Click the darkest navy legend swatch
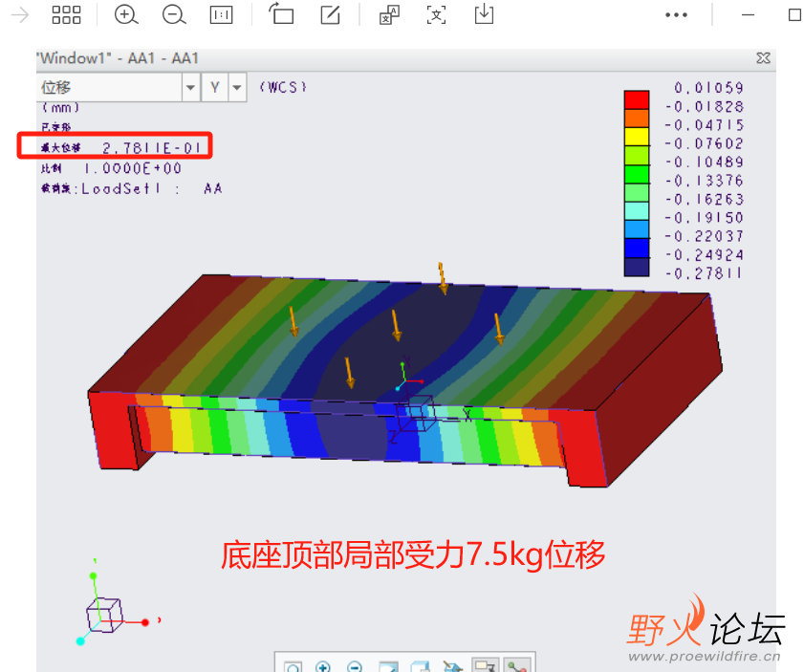Viewport: 804px width, 672px height. [x=637, y=267]
